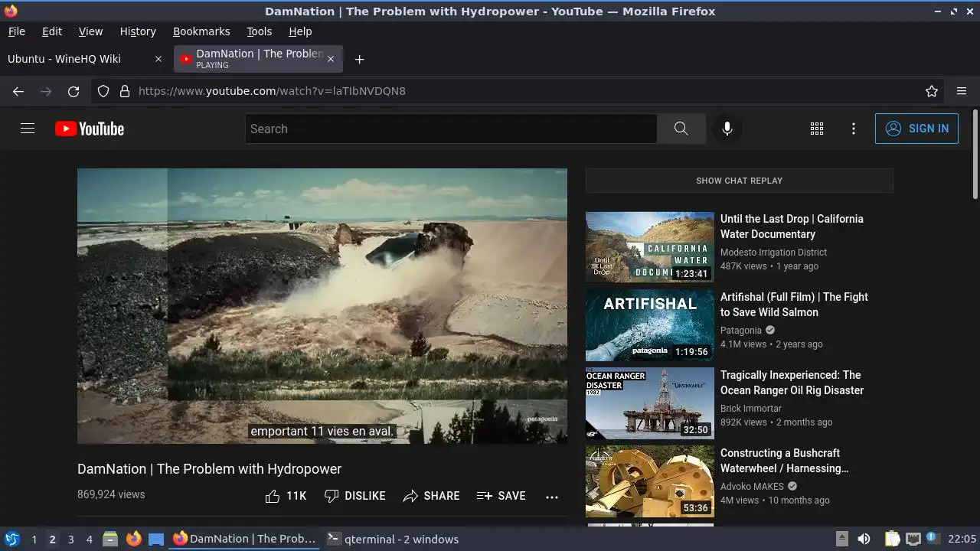This screenshot has height=551, width=980.
Task: Open Ocean Ranger Oil Rig Disaster title
Action: click(792, 383)
